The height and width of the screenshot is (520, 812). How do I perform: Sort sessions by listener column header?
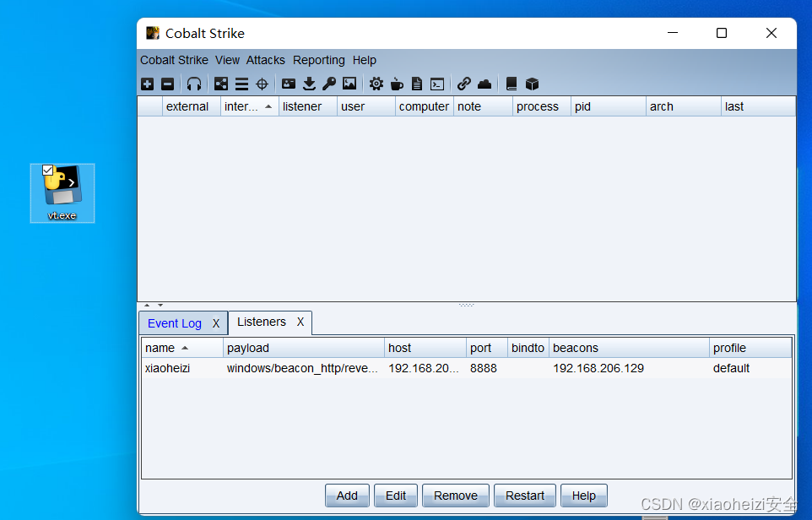(307, 106)
